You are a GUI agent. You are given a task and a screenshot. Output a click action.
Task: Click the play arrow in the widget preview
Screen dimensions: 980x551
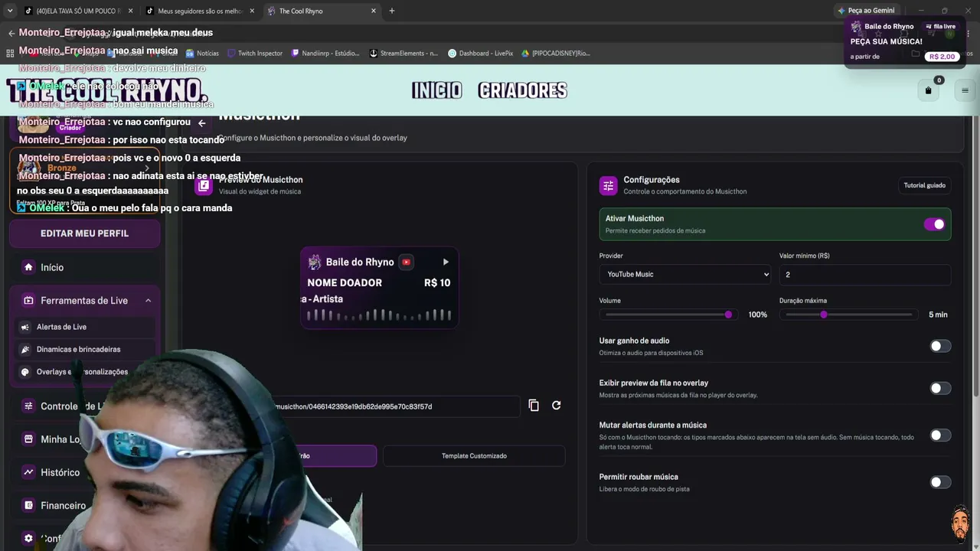446,262
